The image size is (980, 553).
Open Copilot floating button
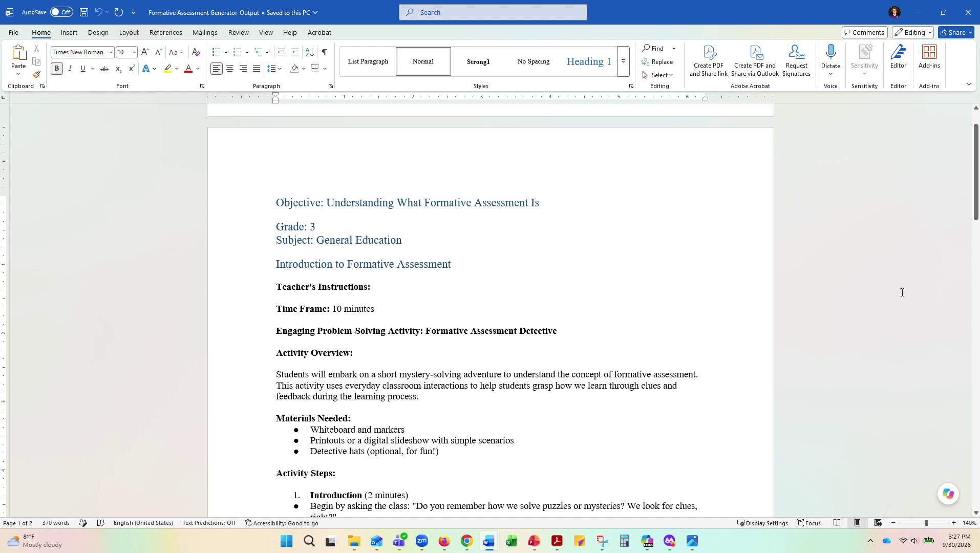click(948, 494)
